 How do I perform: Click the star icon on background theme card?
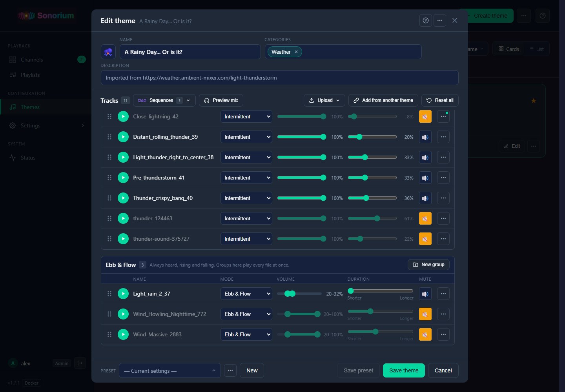click(x=534, y=101)
